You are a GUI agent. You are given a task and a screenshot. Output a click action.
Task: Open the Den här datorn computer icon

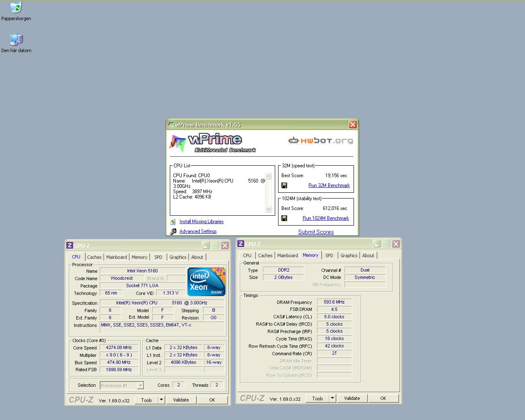pyautogui.click(x=16, y=40)
